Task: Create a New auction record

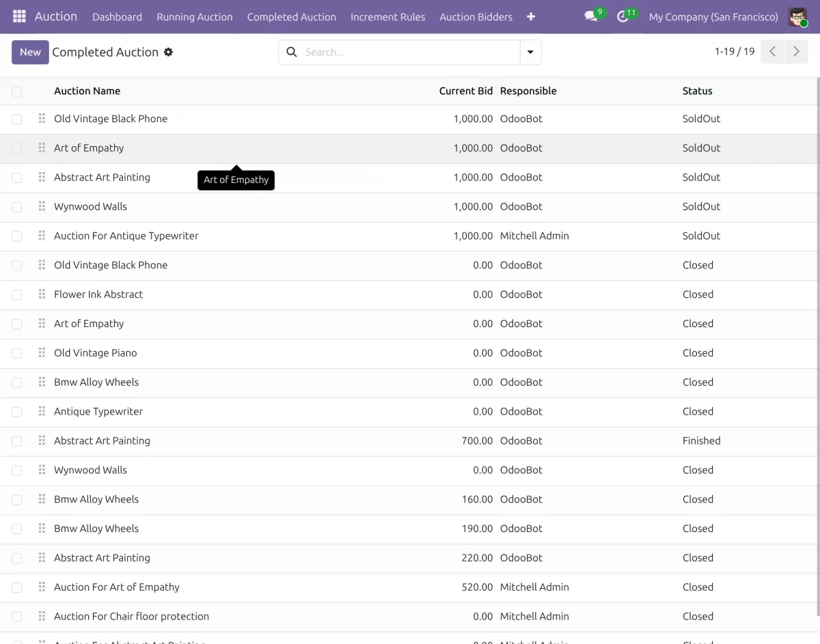Action: [30, 52]
